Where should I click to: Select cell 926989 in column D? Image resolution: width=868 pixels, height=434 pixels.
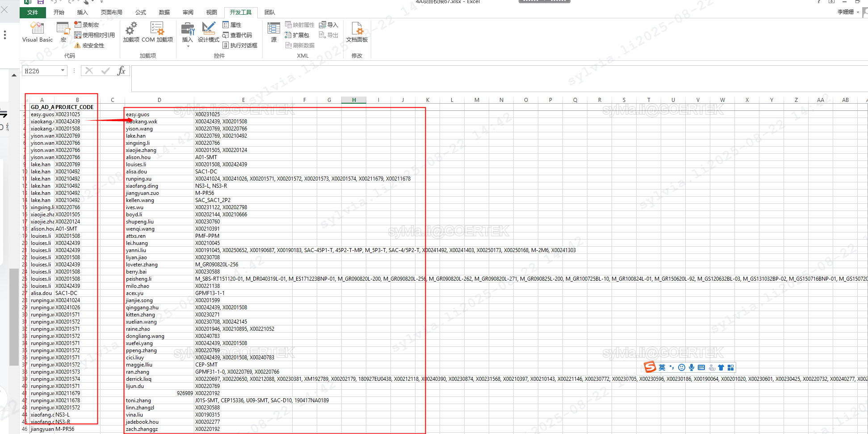[159, 393]
